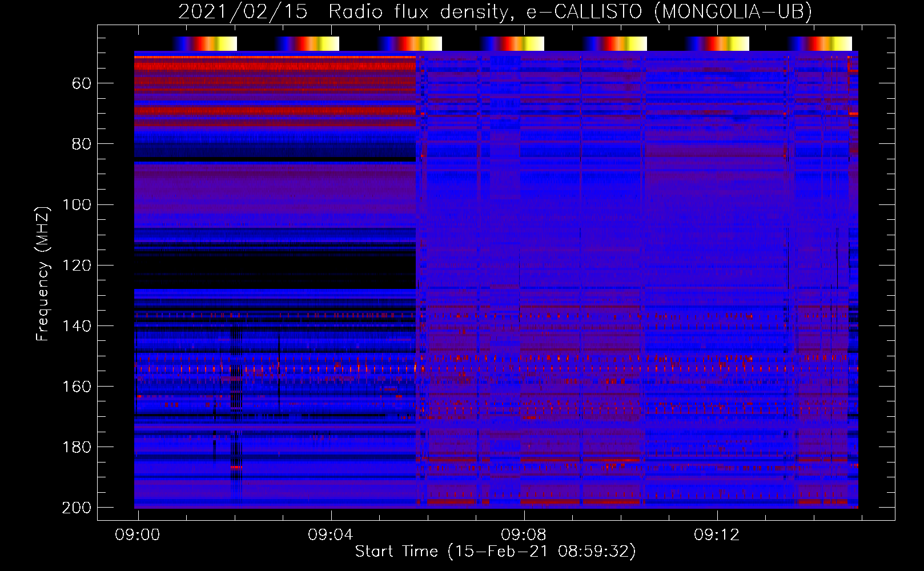Click the 120 frequency tick label
Viewport: 924px width, 571px height.
pos(77,265)
